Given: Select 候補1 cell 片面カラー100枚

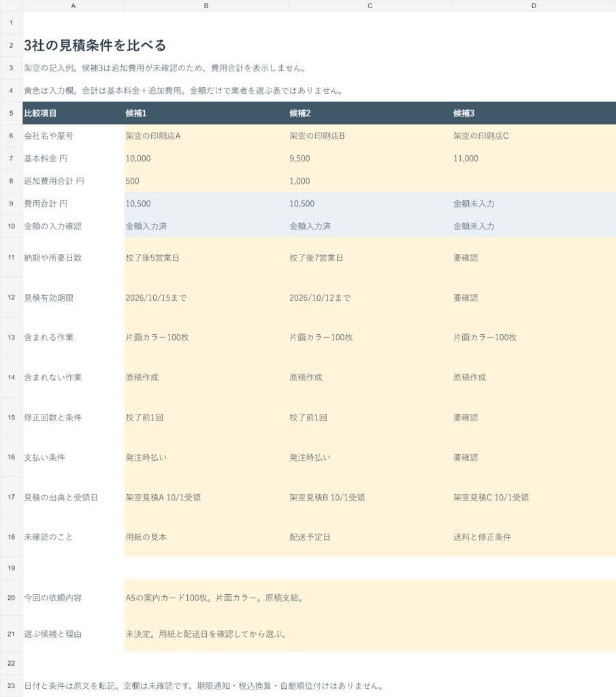Looking at the screenshot, I should [x=206, y=338].
